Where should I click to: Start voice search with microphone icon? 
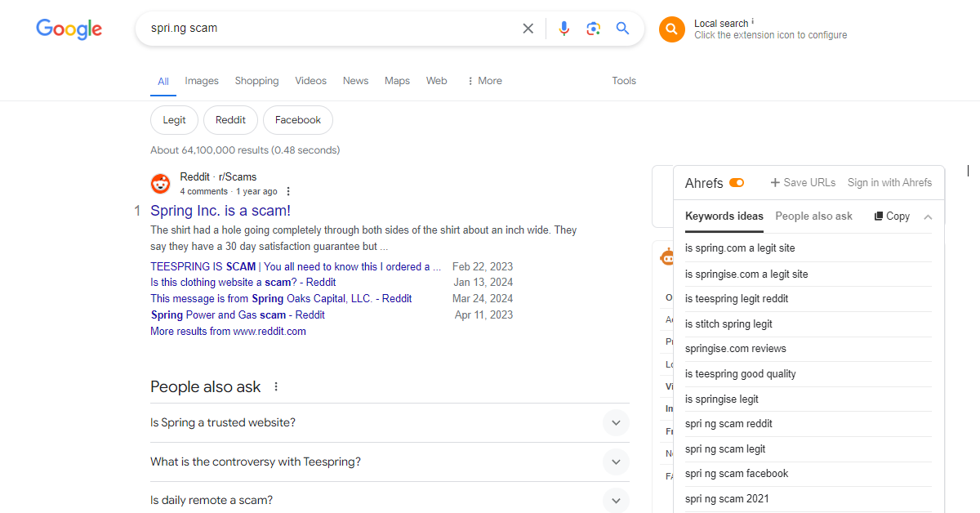point(563,29)
